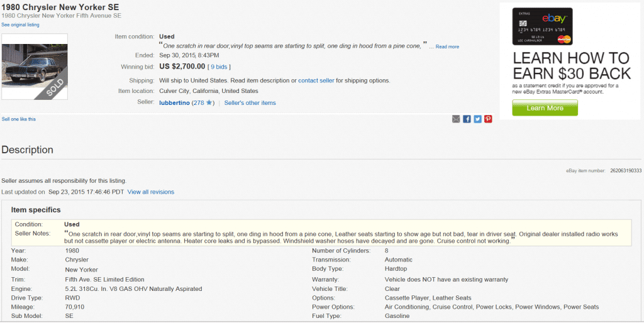Click the 'Learn how to earn $30 back' headline
Viewport: 644px width, 323px height.
[570, 66]
